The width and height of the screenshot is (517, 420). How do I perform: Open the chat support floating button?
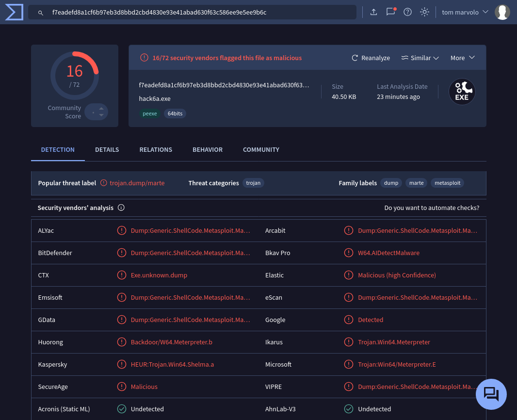(491, 394)
